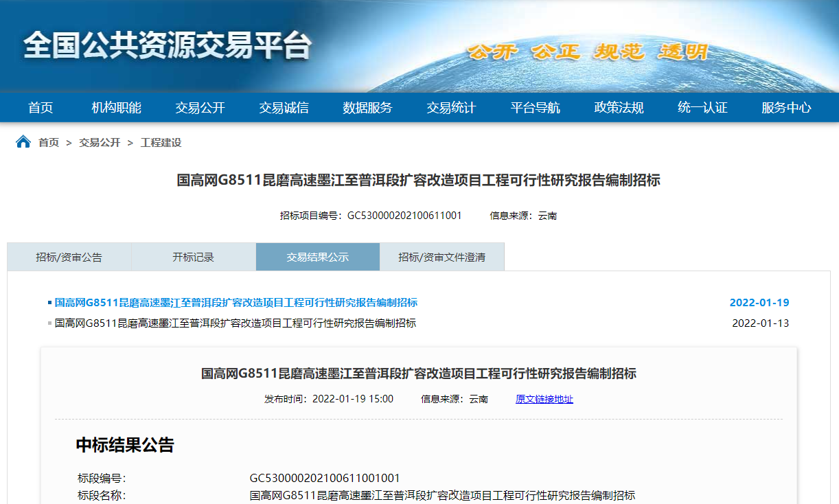Select the 交易结果公示 tab
The image size is (839, 504).
pos(317,257)
